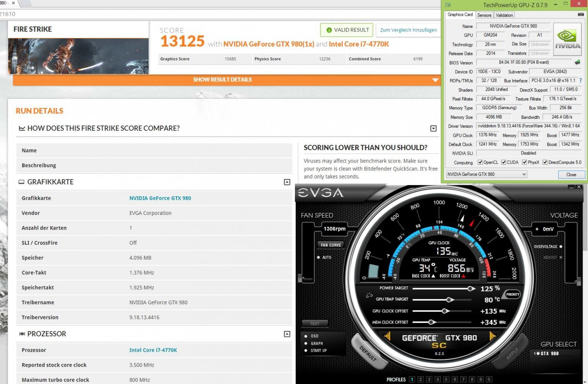The image size is (588, 384).
Task: Select profile slot 8 in EVGA Precision
Action: (471, 379)
